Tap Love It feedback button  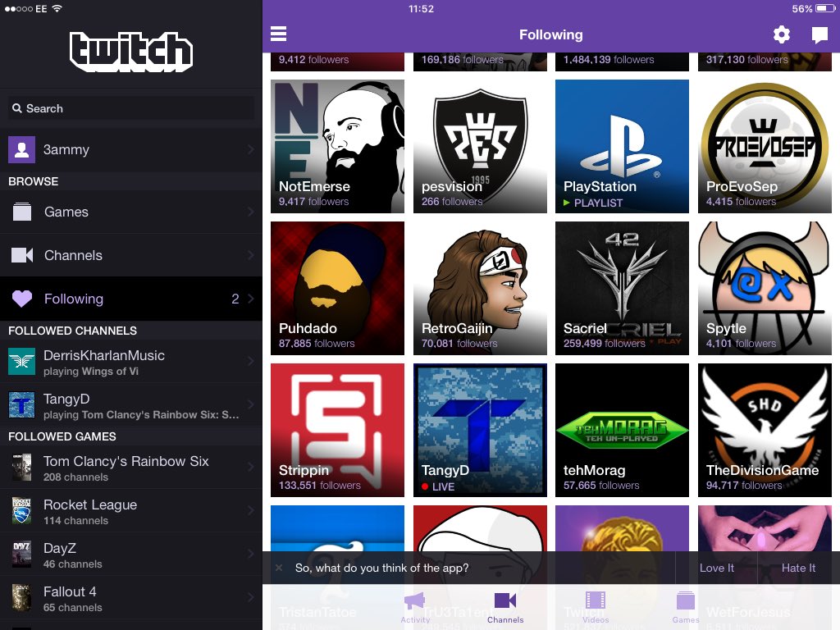(716, 568)
